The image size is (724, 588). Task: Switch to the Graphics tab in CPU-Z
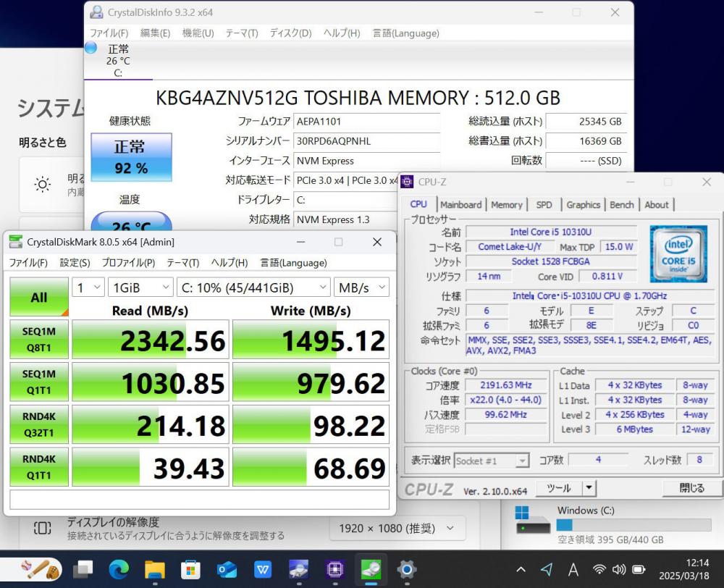[x=583, y=205]
